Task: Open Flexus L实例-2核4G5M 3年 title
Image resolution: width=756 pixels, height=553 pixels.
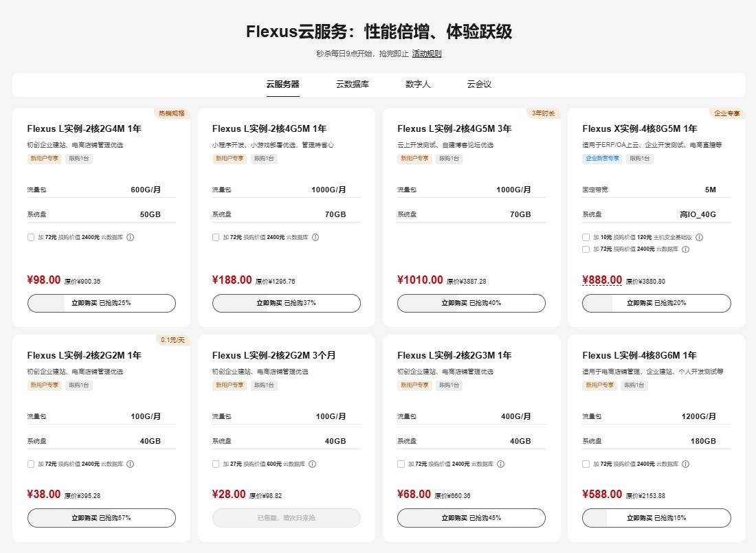Action: click(x=454, y=128)
